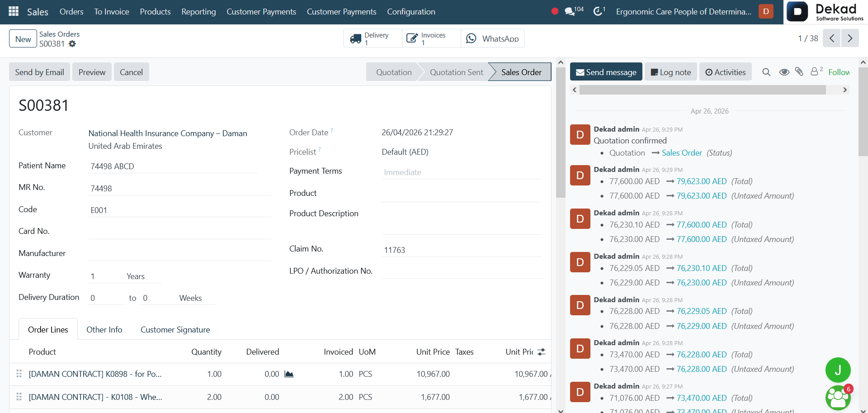This screenshot has width=868, height=413.
Task: Open conversations chat bubble icon with 104
Action: tap(574, 11)
